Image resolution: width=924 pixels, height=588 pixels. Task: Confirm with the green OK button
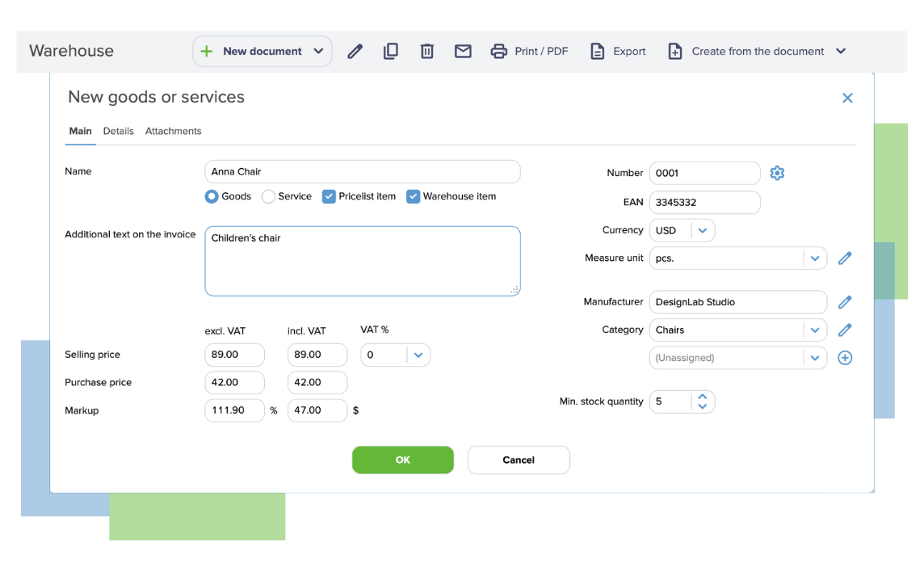(403, 460)
